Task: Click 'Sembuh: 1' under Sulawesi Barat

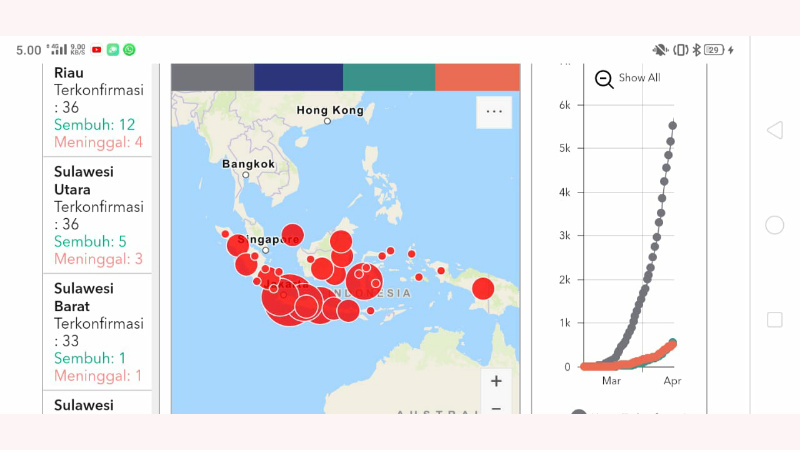Action: pos(90,358)
